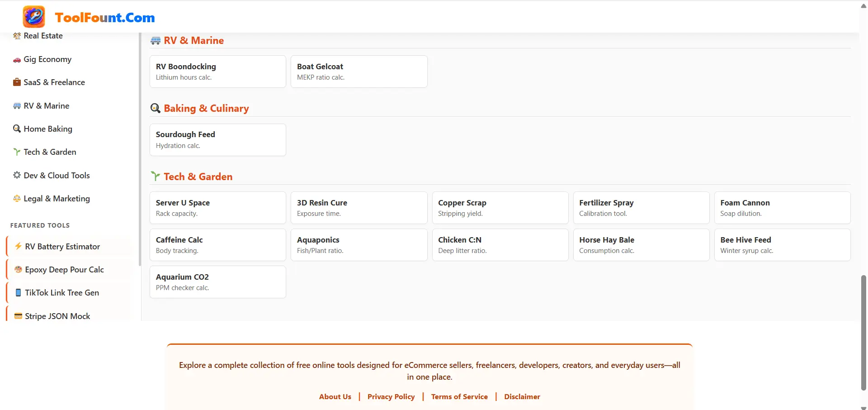Click the Stripe JSON Mock card icon
Image resolution: width=868 pixels, height=410 pixels.
pyautogui.click(x=18, y=316)
